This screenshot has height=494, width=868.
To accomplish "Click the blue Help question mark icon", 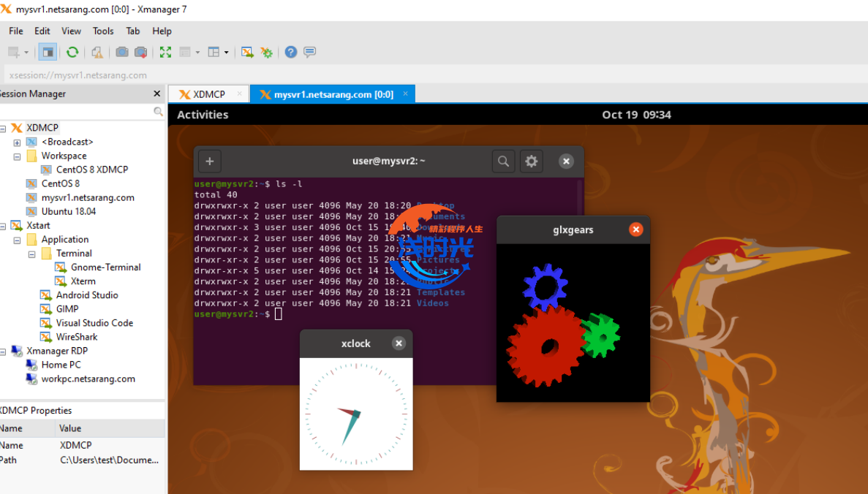I will [x=291, y=52].
